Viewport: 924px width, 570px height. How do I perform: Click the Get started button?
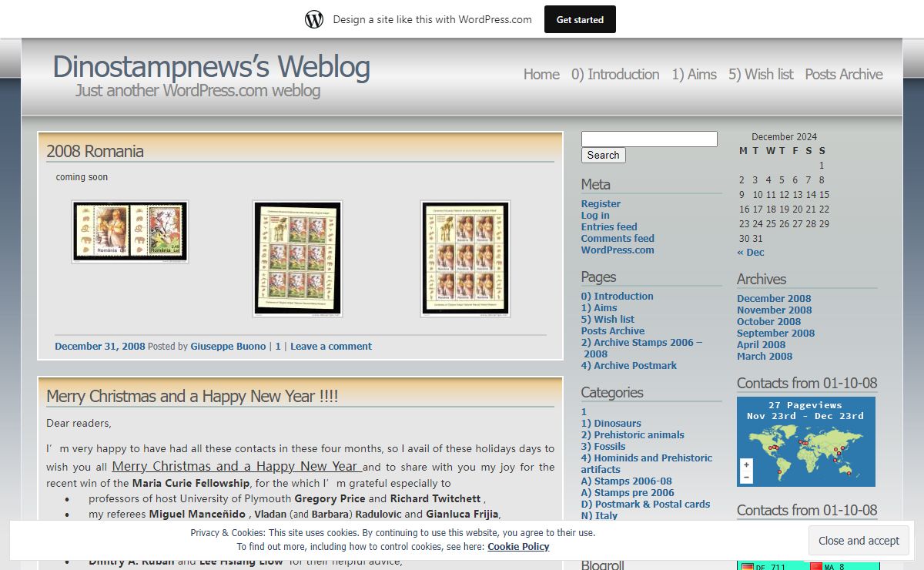(x=580, y=19)
